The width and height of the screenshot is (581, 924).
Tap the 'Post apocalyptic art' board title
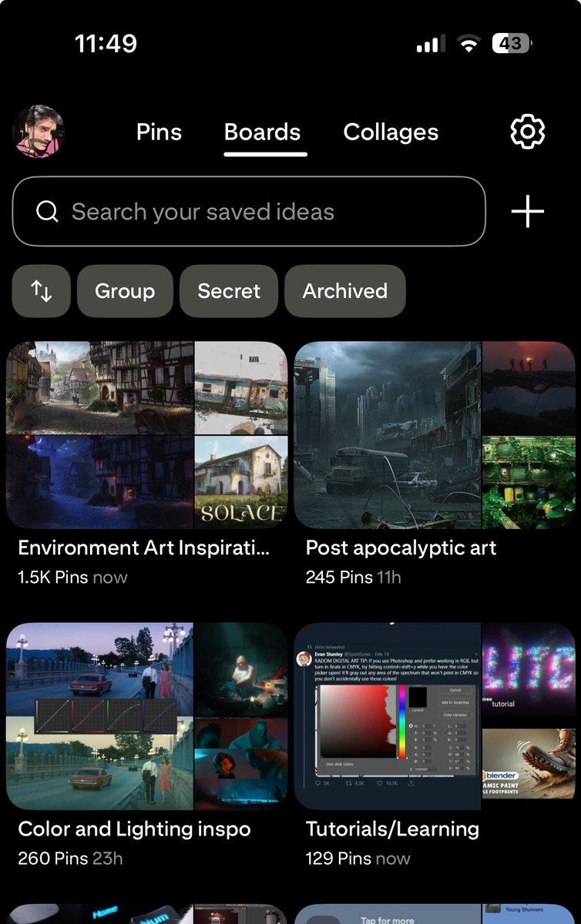401,547
